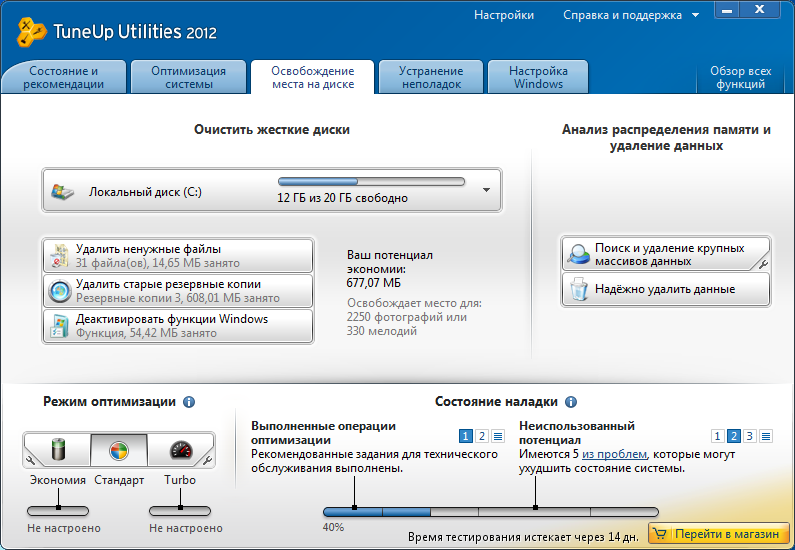Open the Настройки menu
Viewport: 795px width, 550px height.
click(x=504, y=15)
